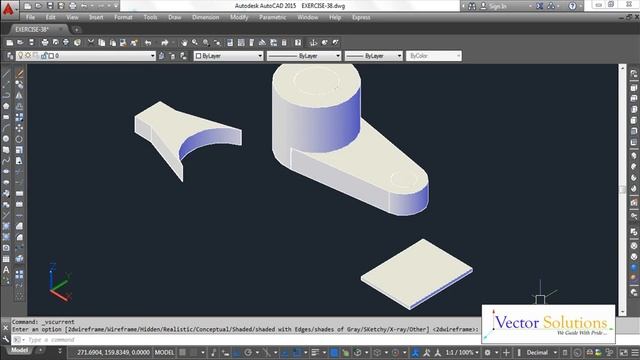640x360 pixels.
Task: Click the coordinates readout 271.6904, 159.8349
Action: coord(113,352)
